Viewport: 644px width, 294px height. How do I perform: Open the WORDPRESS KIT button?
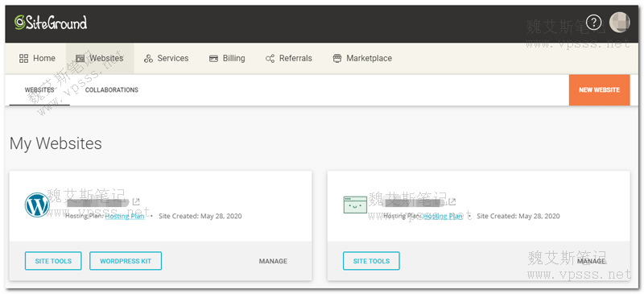pos(126,261)
